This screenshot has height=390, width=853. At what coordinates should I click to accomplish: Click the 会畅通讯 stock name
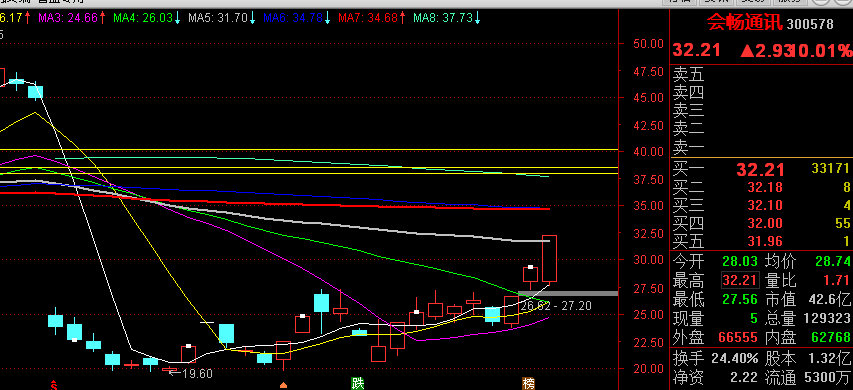[x=745, y=23]
